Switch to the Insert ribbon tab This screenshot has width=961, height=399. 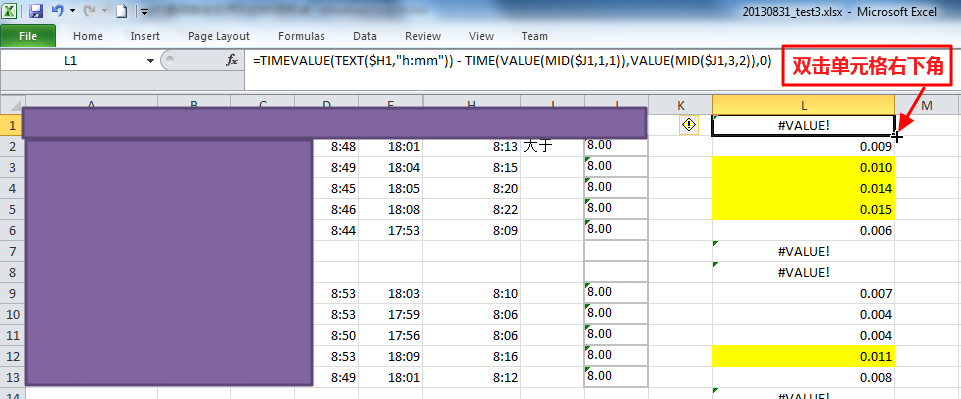click(x=145, y=36)
